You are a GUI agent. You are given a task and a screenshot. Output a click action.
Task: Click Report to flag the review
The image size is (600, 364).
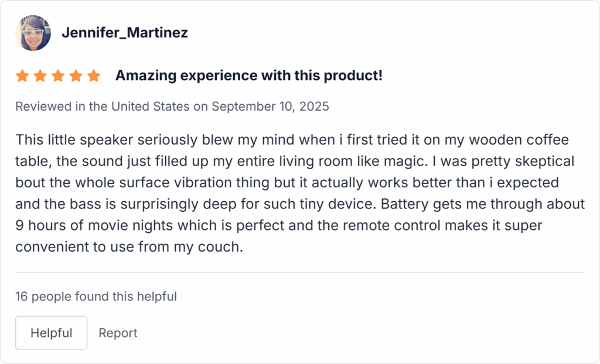(118, 332)
